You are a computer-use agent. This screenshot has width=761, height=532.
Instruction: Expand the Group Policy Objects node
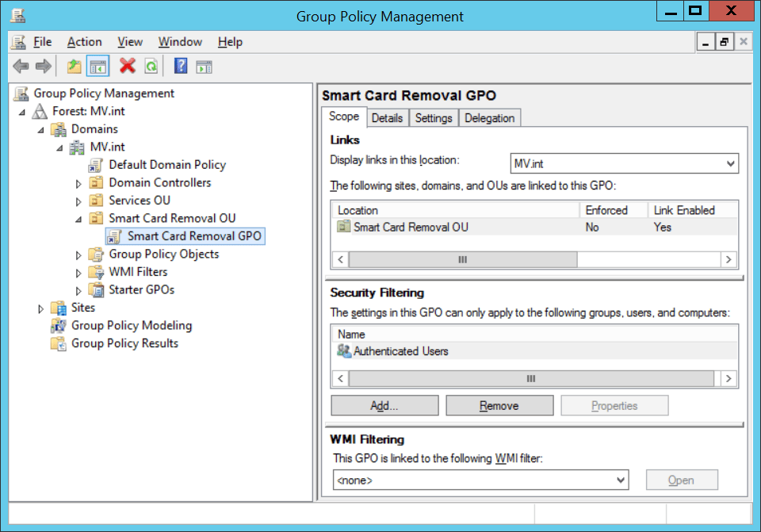click(x=77, y=254)
